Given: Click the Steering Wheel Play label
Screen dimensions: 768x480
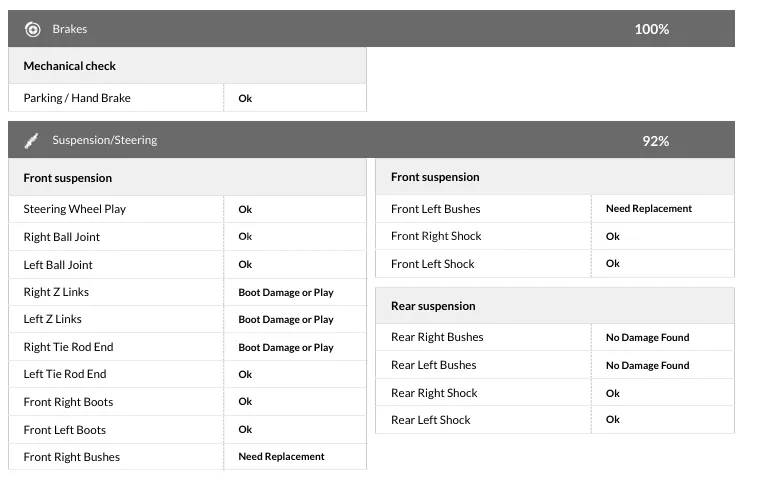Looking at the screenshot, I should coord(75,209).
